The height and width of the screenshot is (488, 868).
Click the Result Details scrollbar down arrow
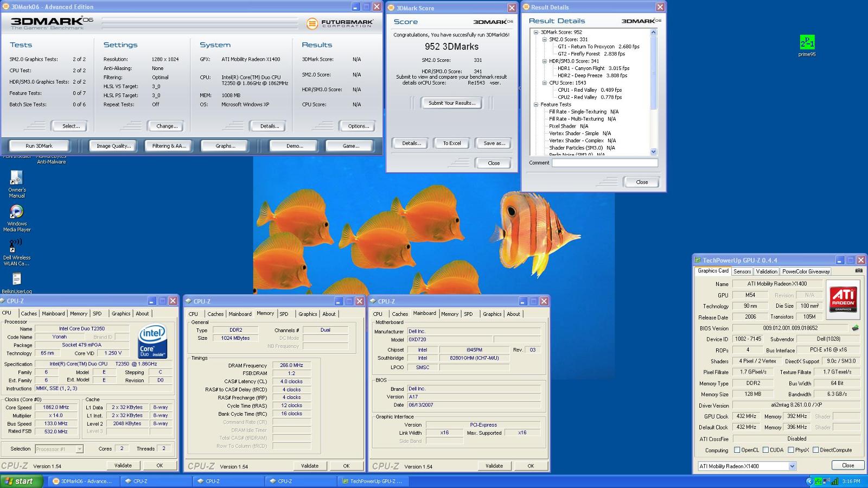pyautogui.click(x=653, y=152)
